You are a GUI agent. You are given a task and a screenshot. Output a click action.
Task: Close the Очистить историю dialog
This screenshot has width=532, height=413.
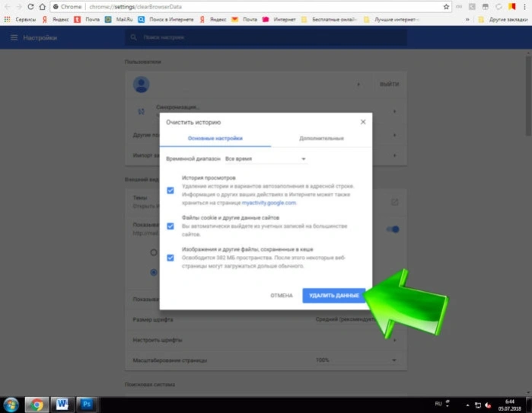(x=363, y=122)
